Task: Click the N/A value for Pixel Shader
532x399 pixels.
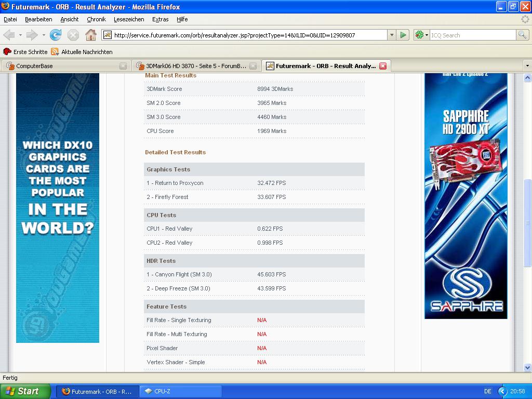Action: 262,348
